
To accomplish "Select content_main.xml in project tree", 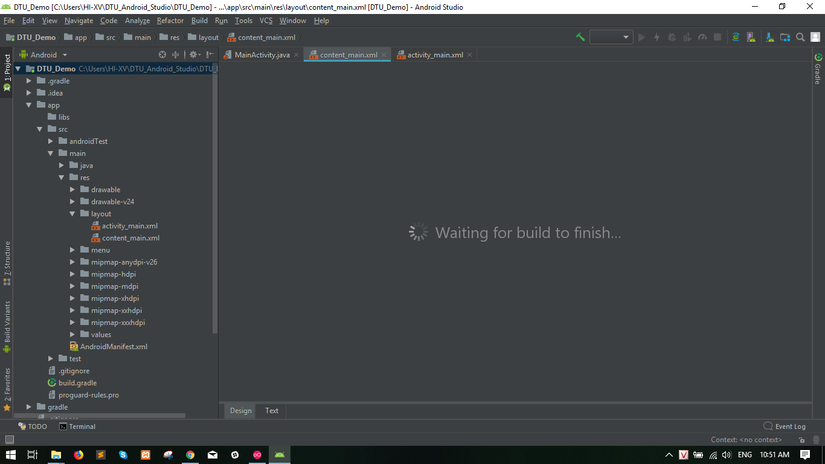I will (x=125, y=238).
